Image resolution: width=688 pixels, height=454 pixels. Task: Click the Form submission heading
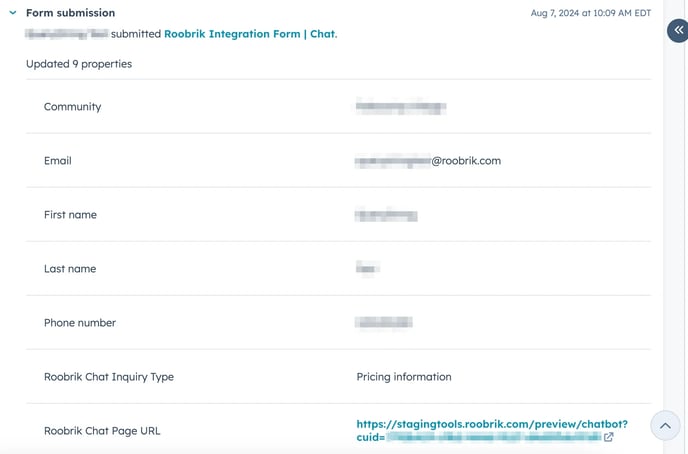pyautogui.click(x=71, y=13)
